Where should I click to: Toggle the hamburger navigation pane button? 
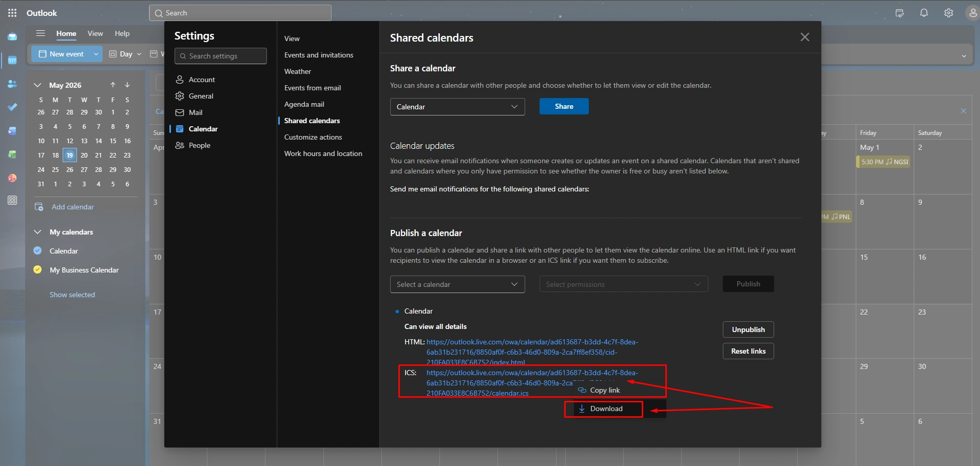(41, 33)
